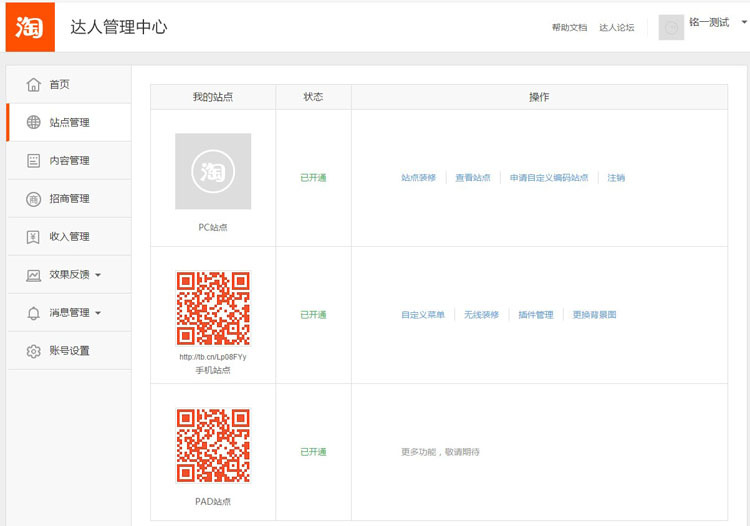Viewport: 750px width, 526px height.
Task: Click the orange Taobao logo
Action: (x=30, y=27)
